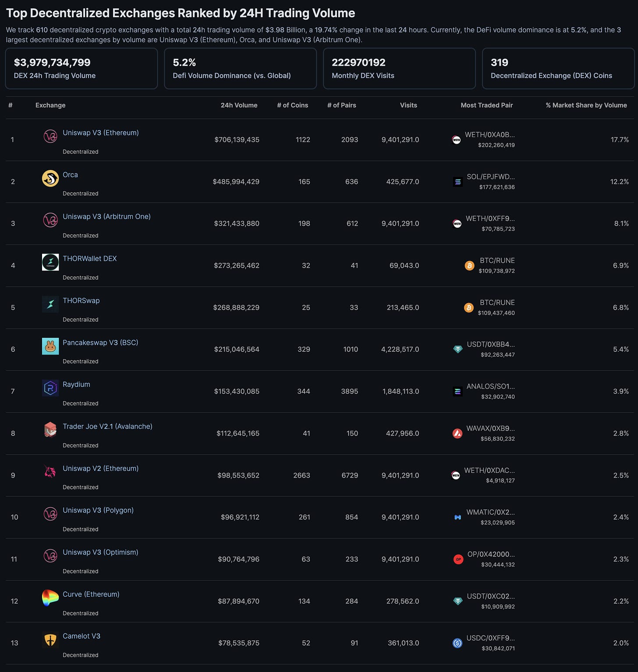Open the Orca exchange link
Image resolution: width=638 pixels, height=672 pixels.
click(x=70, y=175)
